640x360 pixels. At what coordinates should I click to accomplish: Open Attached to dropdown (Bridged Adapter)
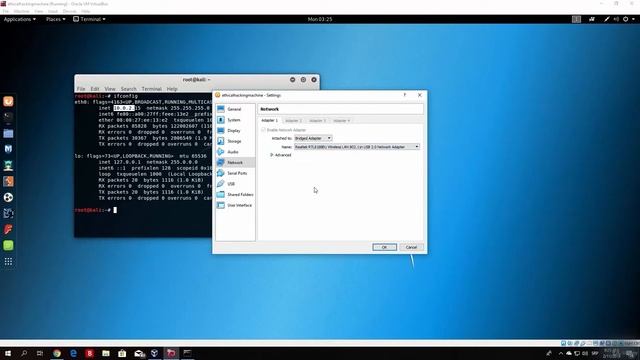click(x=313, y=138)
